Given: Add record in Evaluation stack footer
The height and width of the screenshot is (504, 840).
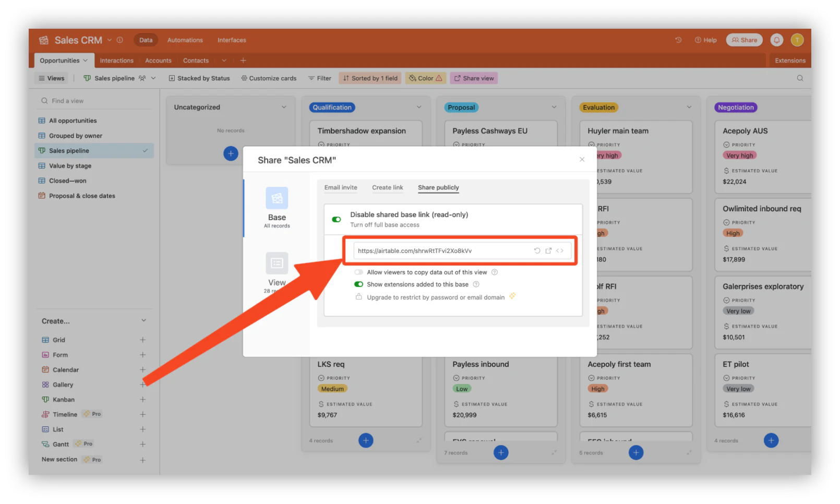Looking at the screenshot, I should 635,453.
